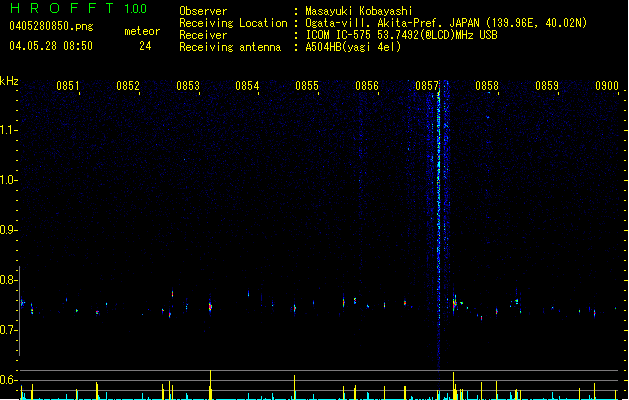The height and width of the screenshot is (400, 629).
Task: Click the 0855 time marker
Action: (307, 86)
